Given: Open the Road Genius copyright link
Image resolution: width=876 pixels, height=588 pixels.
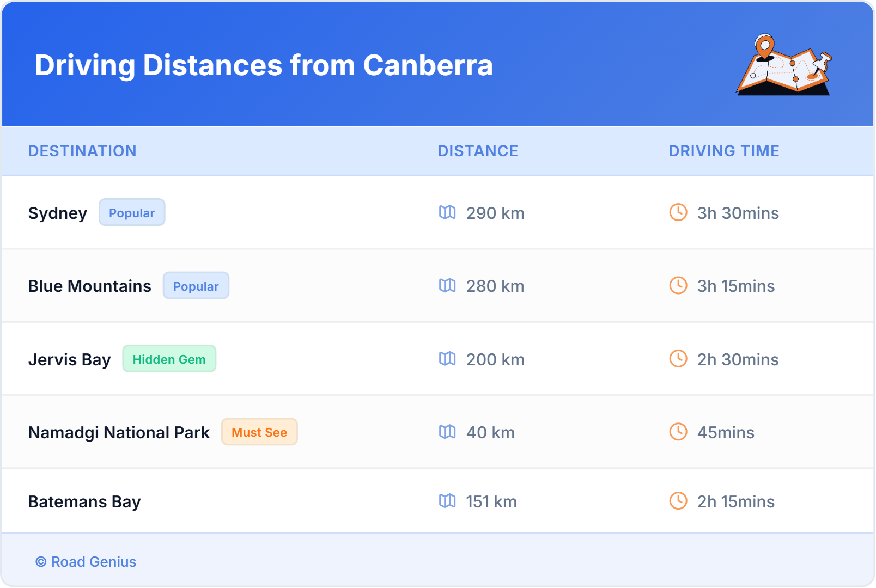Looking at the screenshot, I should 86,562.
